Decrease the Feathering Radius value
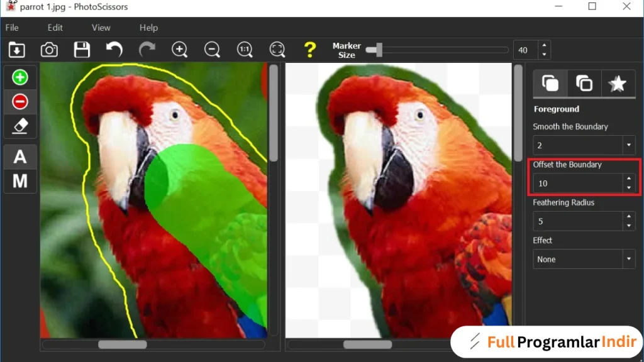644x362 pixels. (x=629, y=226)
